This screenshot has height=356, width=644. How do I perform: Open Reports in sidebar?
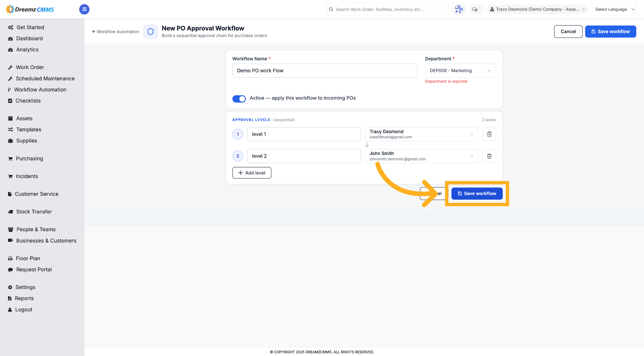24,298
